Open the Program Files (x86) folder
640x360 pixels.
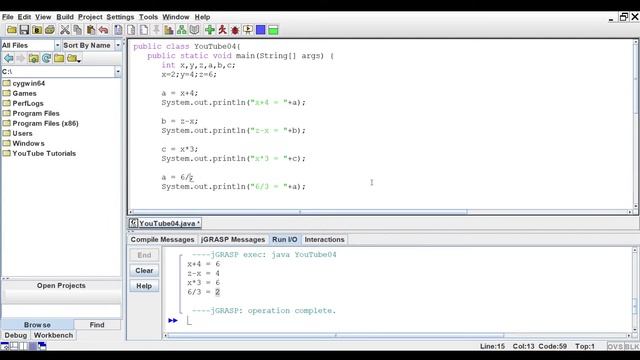tap(40, 123)
